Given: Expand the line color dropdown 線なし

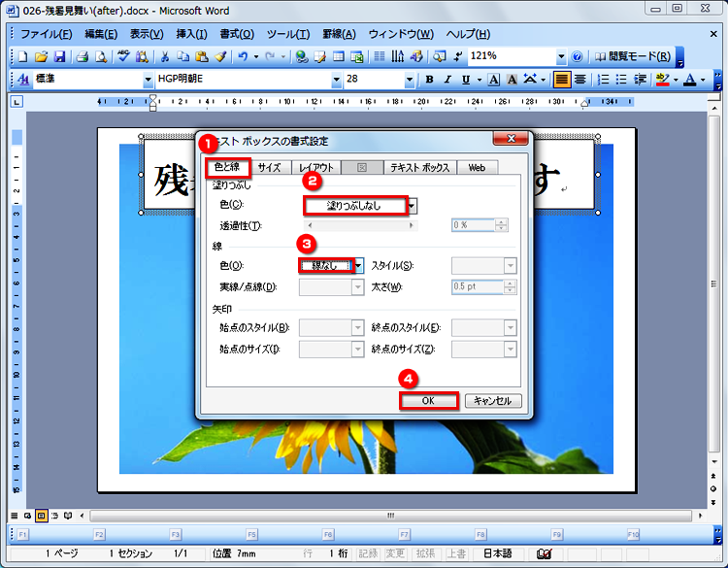Looking at the screenshot, I should (x=359, y=266).
